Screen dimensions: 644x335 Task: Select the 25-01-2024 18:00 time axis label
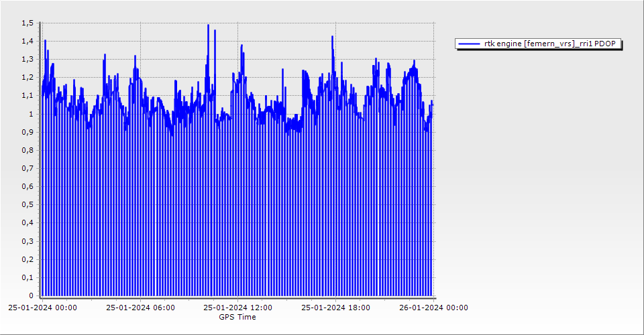pyautogui.click(x=335, y=308)
